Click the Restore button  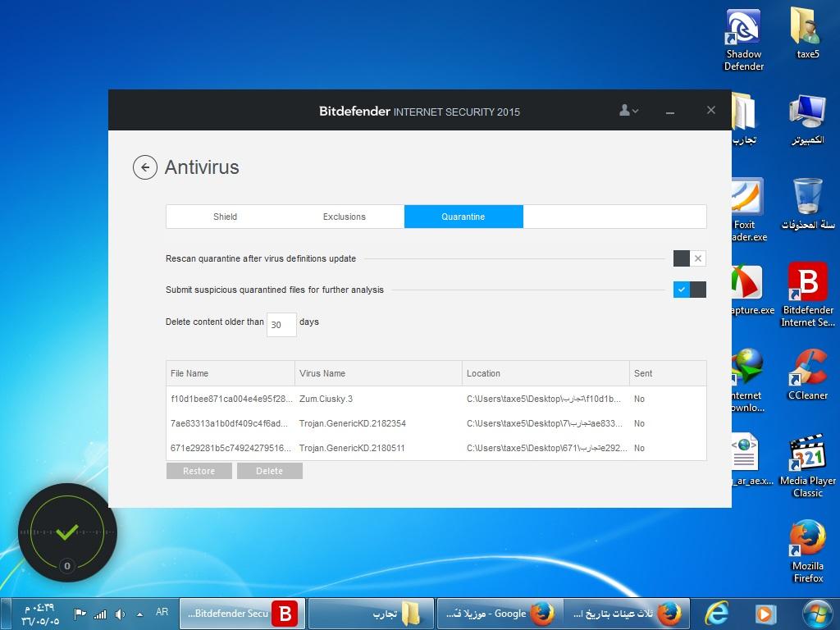point(199,471)
